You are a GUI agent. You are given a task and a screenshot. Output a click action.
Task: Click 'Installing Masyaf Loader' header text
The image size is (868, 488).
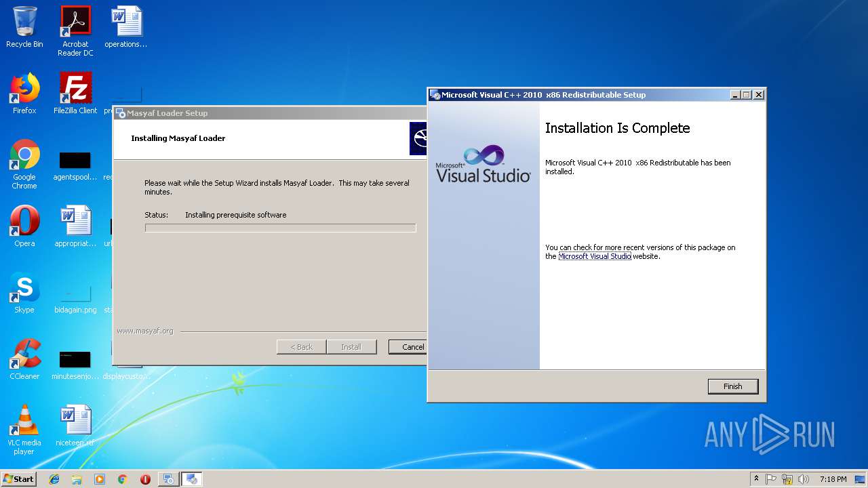click(x=178, y=138)
